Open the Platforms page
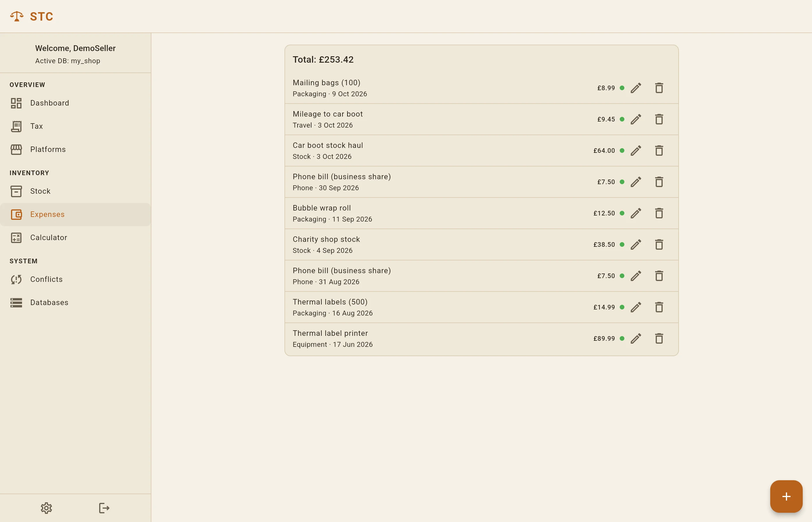This screenshot has width=812, height=522. pyautogui.click(x=75, y=149)
